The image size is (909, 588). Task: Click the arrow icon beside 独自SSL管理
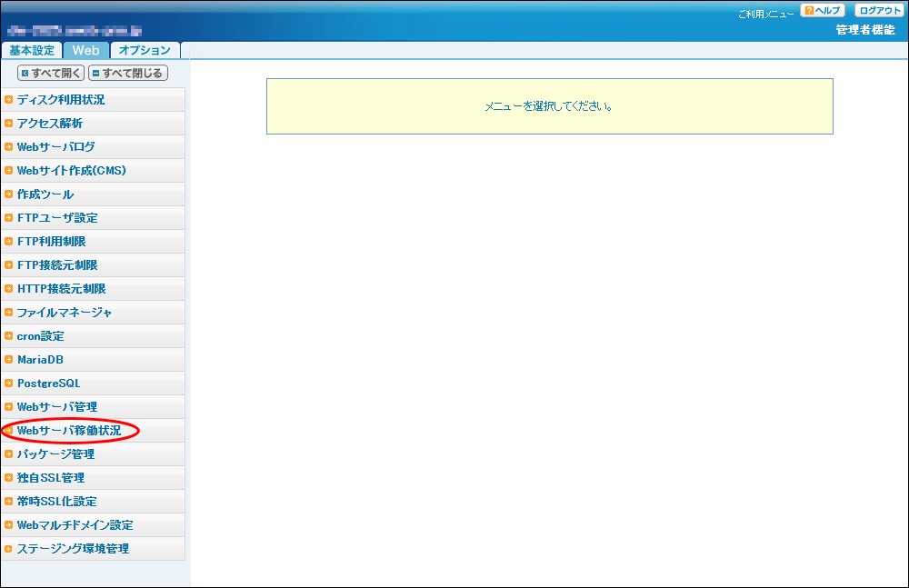(8, 478)
